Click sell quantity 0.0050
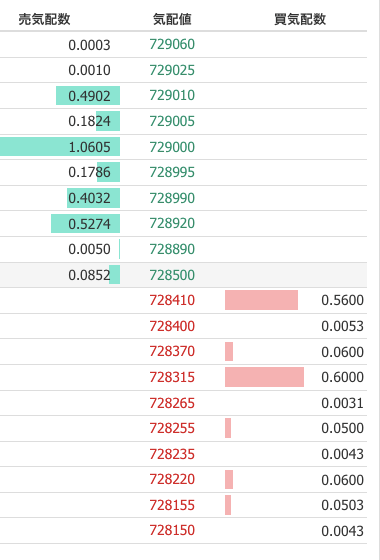The width and height of the screenshot is (380, 560). 89,249
